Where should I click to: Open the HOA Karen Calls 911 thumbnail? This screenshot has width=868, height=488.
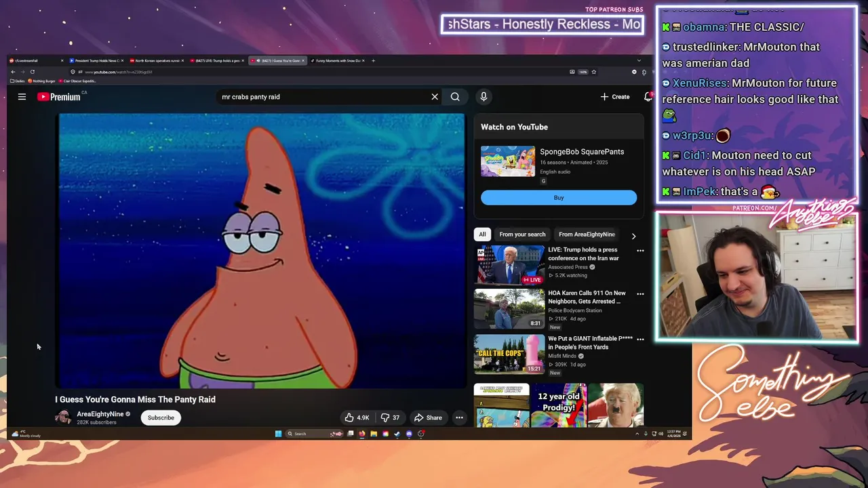[509, 308]
